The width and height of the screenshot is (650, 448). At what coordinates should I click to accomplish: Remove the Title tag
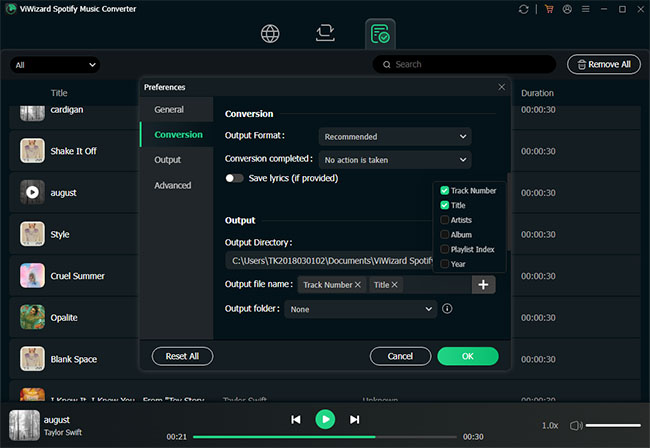click(394, 285)
